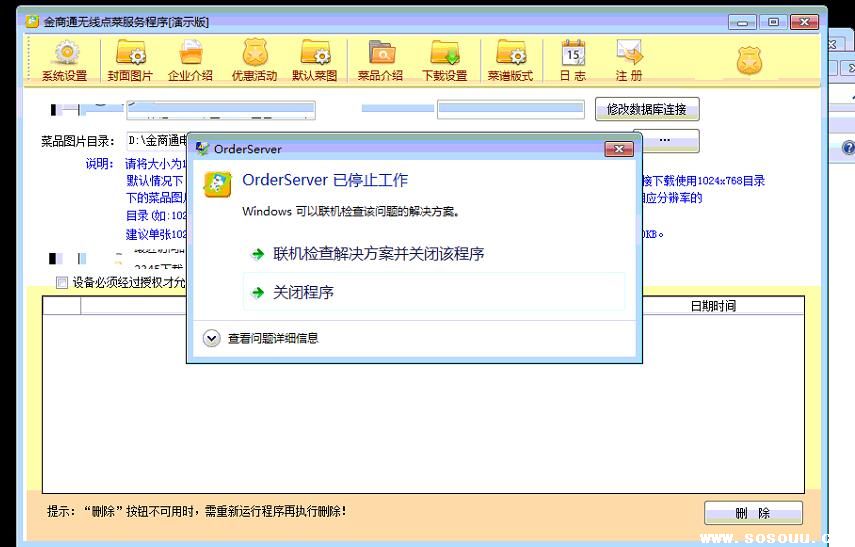Maximize the 金商通无线点菜服务程序 window
Screen dimensions: 855x547
(773, 22)
